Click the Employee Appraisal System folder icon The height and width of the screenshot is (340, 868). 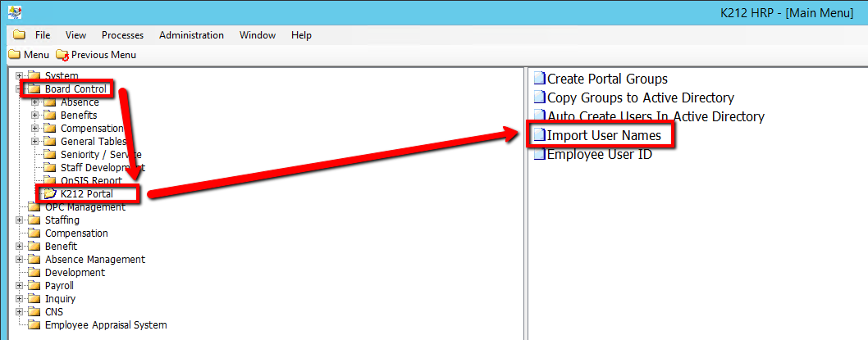coord(34,325)
